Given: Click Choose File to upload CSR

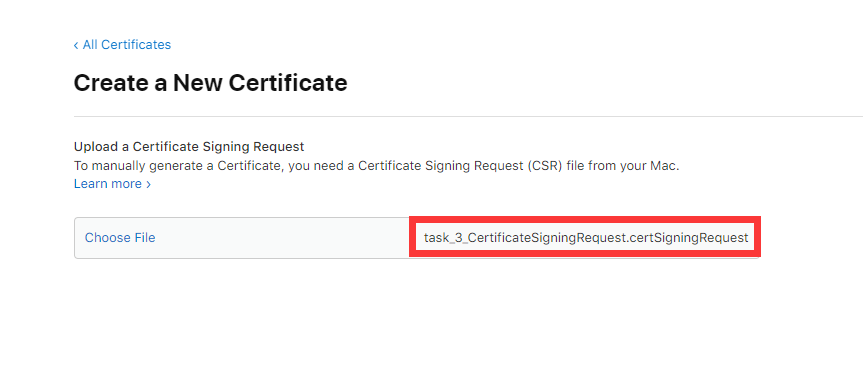Looking at the screenshot, I should pyautogui.click(x=120, y=238).
